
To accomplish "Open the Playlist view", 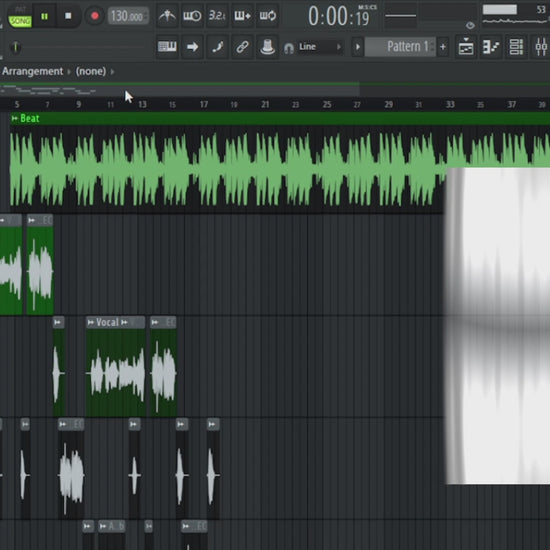I will pos(466,47).
